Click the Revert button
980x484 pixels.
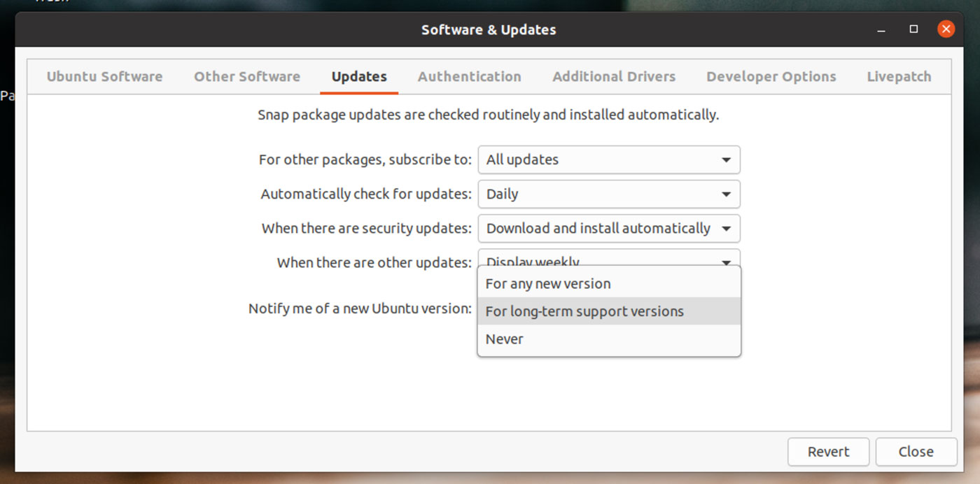[828, 452]
